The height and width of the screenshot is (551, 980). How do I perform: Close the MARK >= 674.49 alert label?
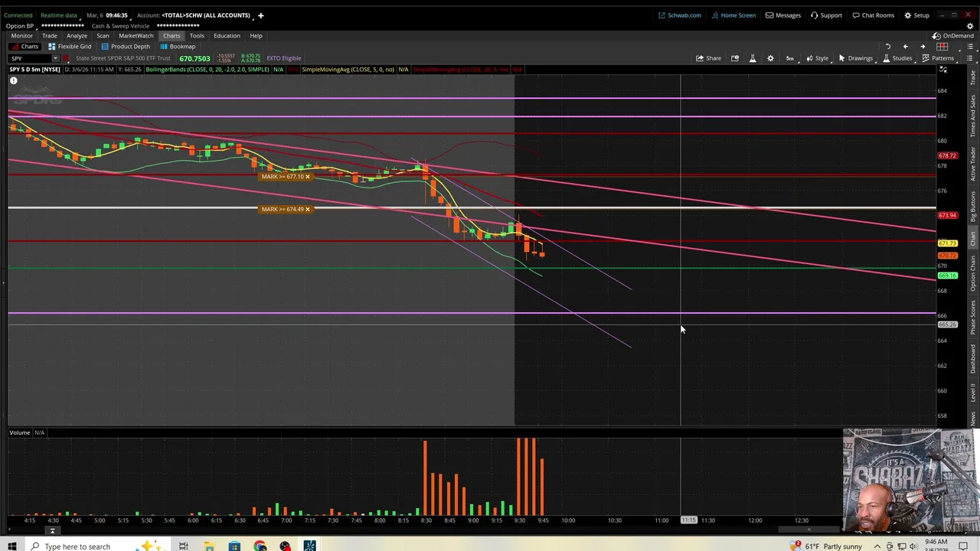[x=308, y=209]
